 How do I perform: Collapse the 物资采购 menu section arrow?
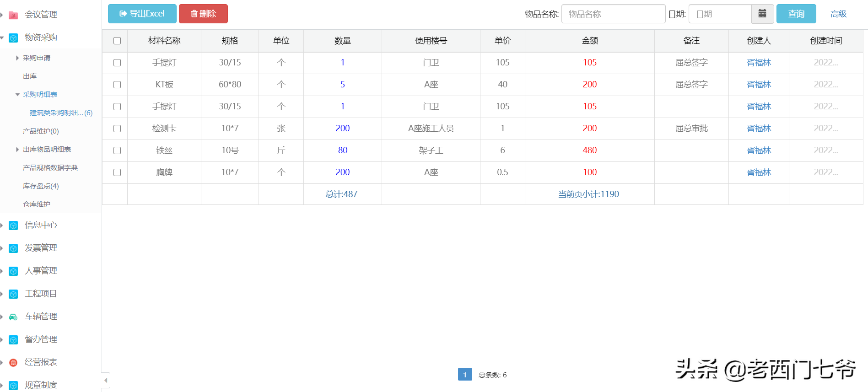[x=2, y=38]
